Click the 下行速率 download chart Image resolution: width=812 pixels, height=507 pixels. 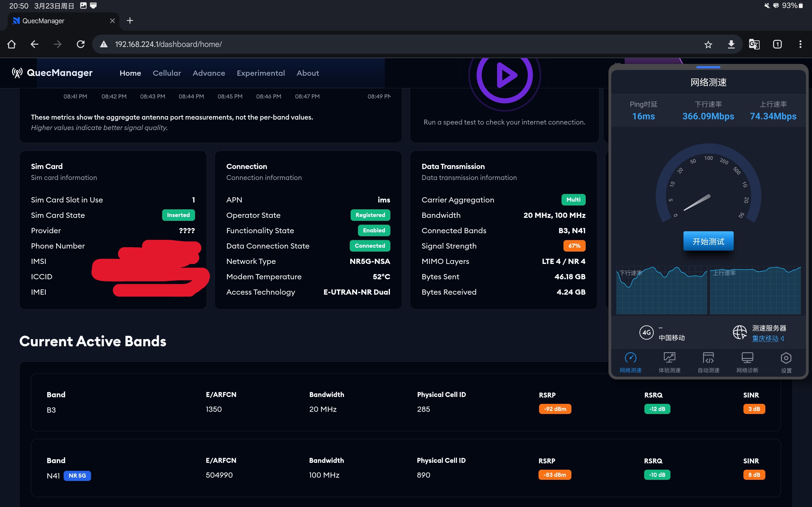(x=661, y=290)
